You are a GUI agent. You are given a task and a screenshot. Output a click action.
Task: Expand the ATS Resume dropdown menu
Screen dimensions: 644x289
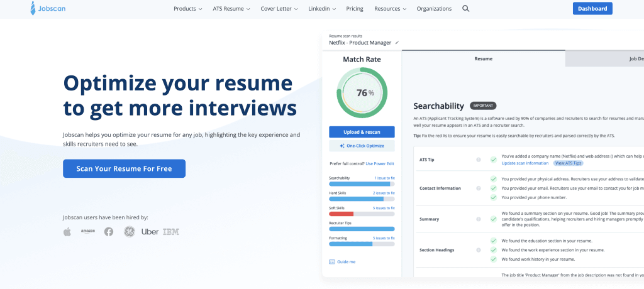click(231, 9)
